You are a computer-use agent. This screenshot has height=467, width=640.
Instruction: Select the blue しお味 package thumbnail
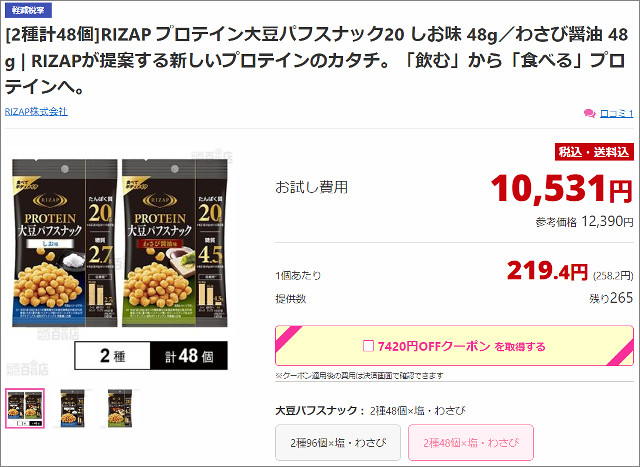(x=73, y=408)
